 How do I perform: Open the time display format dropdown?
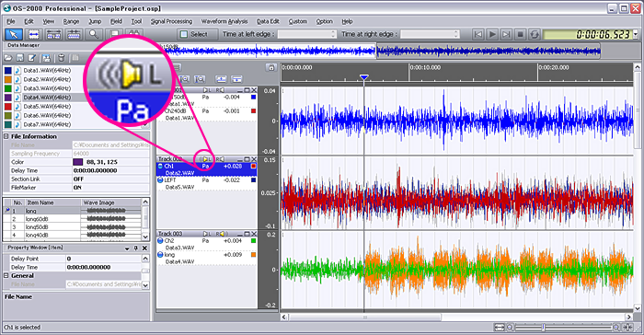click(636, 35)
